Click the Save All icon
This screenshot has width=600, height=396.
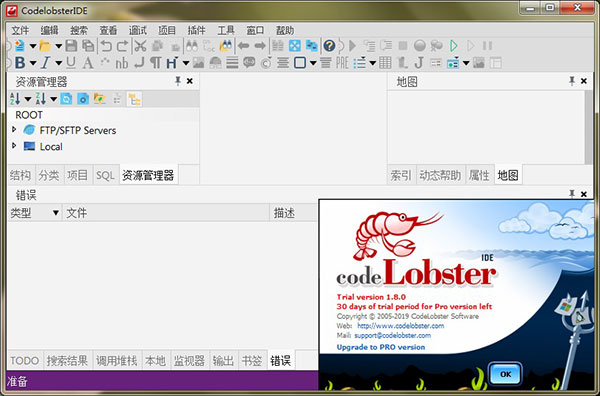pyautogui.click(x=88, y=46)
